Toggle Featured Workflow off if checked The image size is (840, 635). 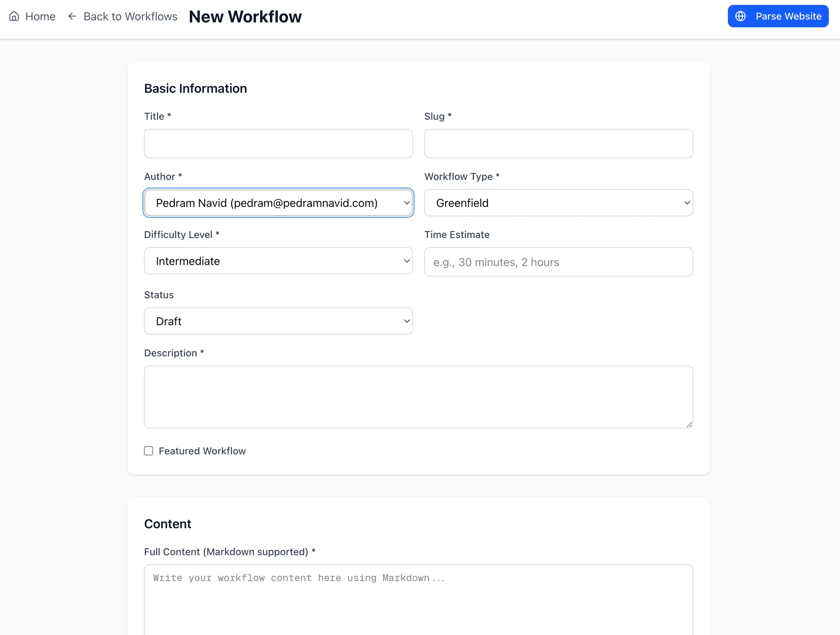pos(149,451)
